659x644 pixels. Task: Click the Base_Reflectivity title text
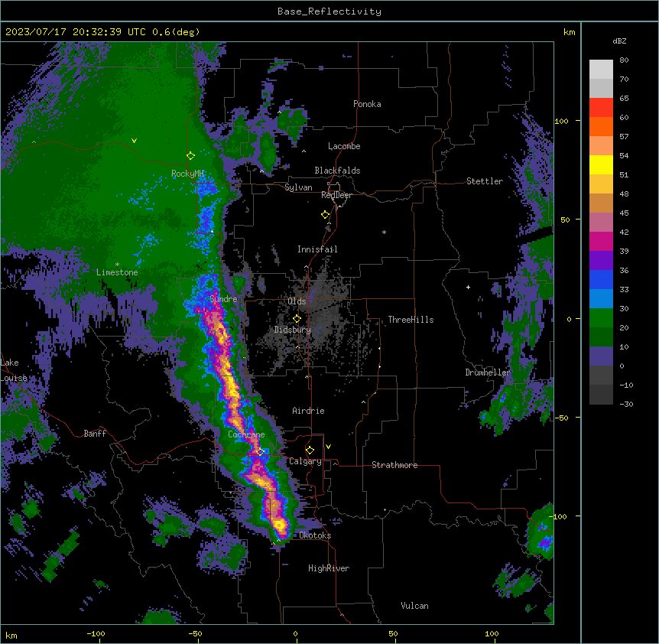point(329,11)
